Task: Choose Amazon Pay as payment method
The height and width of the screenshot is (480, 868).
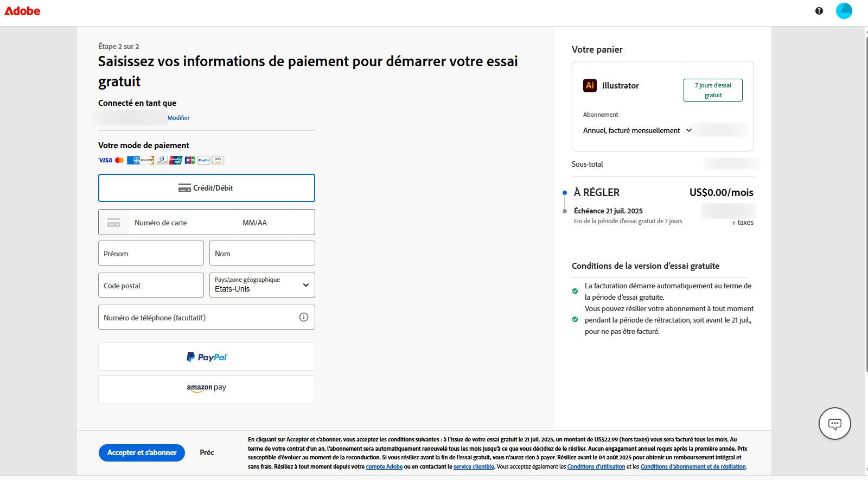Action: point(207,389)
